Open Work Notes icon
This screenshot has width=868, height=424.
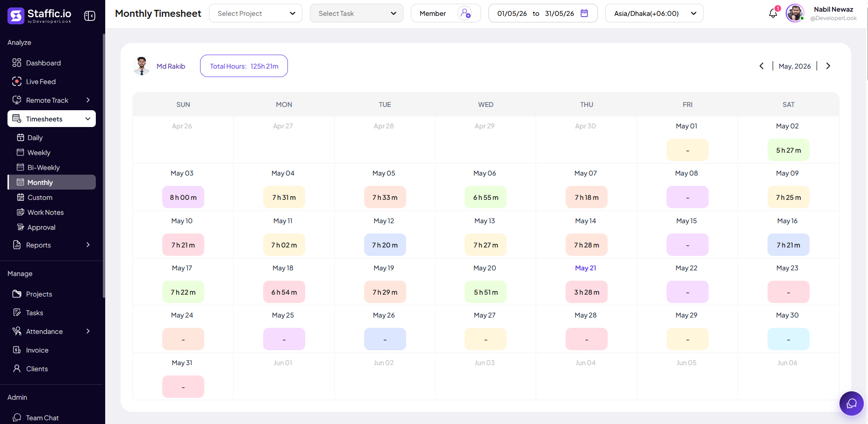(x=21, y=212)
